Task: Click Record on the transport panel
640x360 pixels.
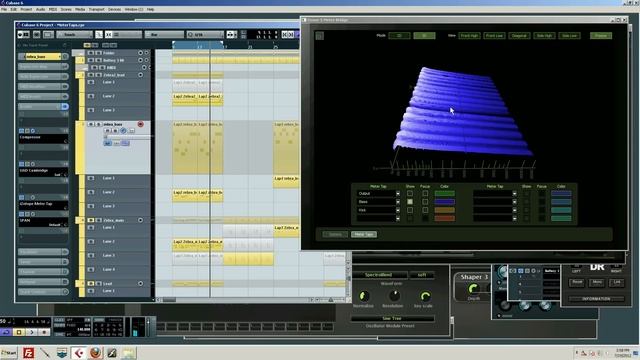Action: [44, 333]
